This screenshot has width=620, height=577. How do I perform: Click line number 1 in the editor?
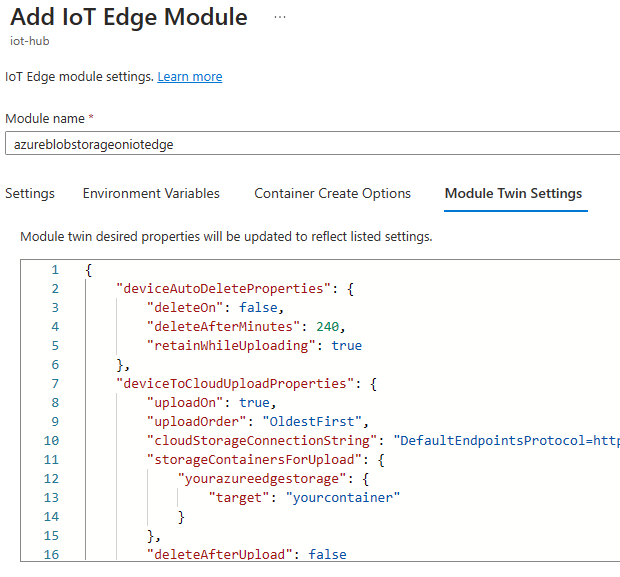pyautogui.click(x=55, y=270)
